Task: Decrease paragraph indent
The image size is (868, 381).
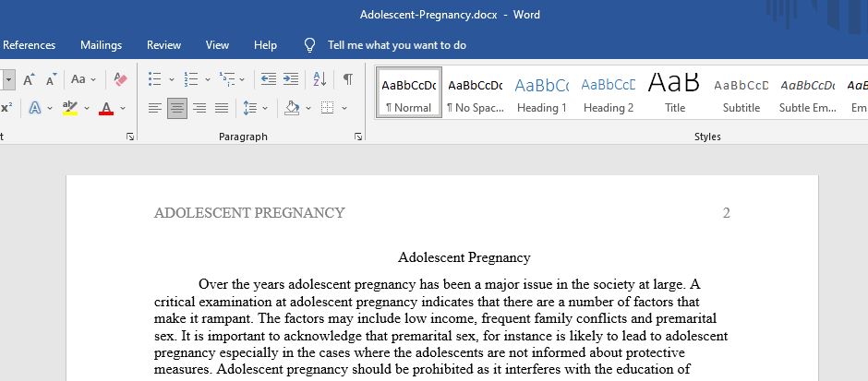Action: click(269, 79)
